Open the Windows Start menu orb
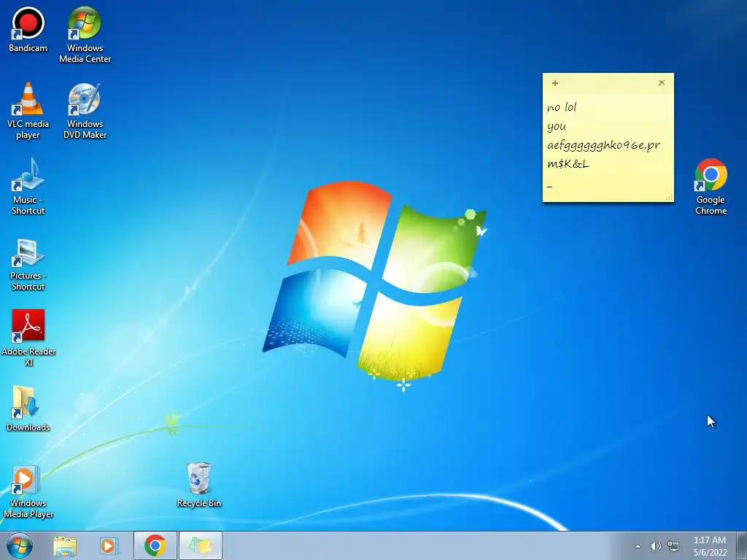This screenshot has height=560, width=747. pos(20,545)
